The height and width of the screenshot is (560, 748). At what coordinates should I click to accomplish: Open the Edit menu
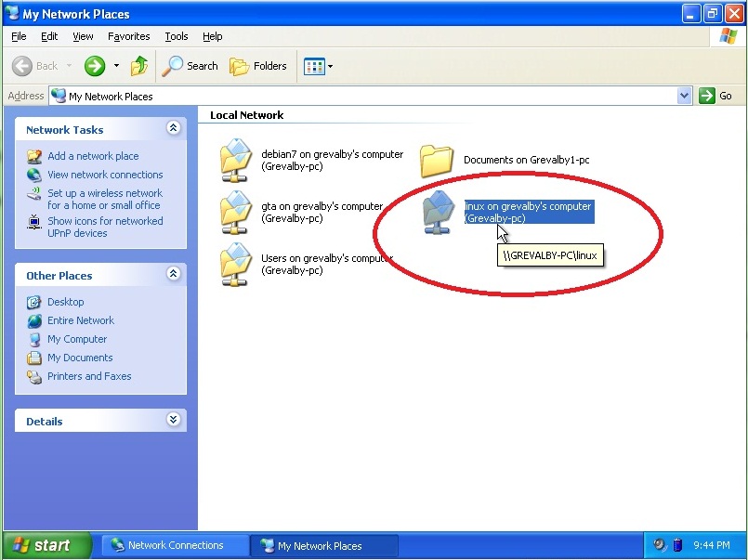(49, 36)
